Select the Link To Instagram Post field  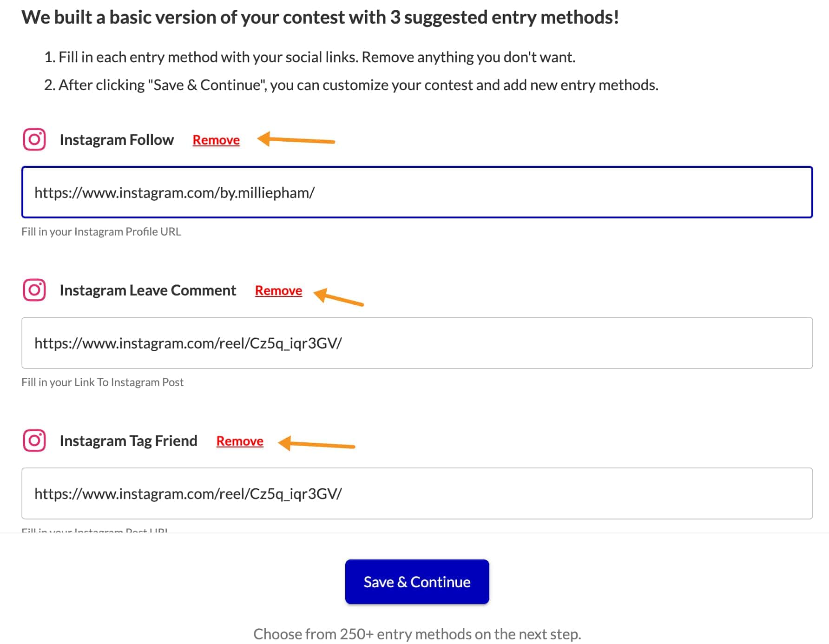(x=414, y=343)
